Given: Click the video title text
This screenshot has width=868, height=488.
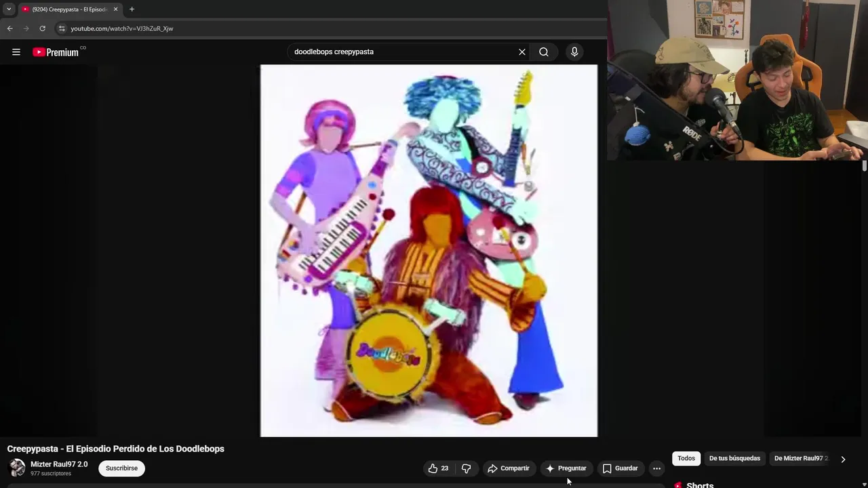Looking at the screenshot, I should pos(115,449).
